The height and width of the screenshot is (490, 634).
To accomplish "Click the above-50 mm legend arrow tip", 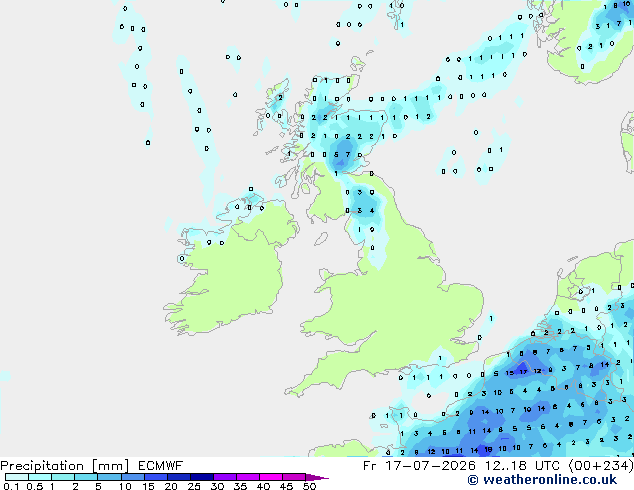I will pyautogui.click(x=317, y=477).
